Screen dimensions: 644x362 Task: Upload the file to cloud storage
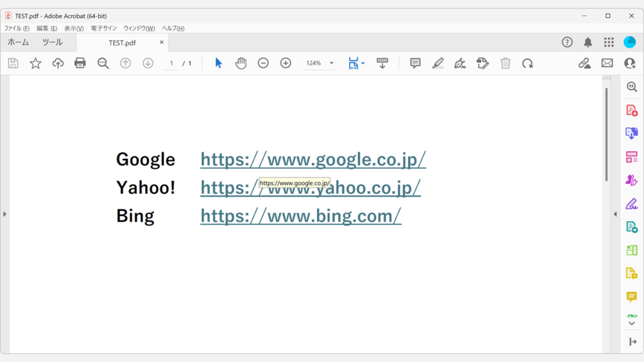point(58,63)
